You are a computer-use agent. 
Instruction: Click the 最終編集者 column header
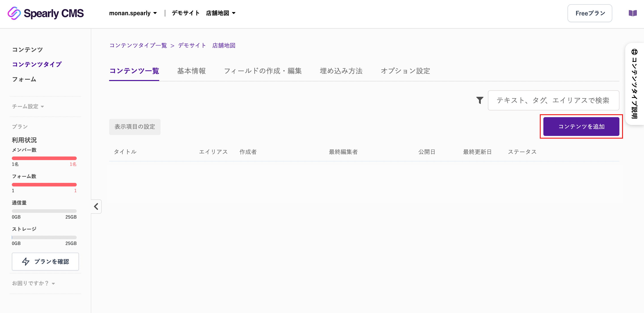(x=343, y=152)
